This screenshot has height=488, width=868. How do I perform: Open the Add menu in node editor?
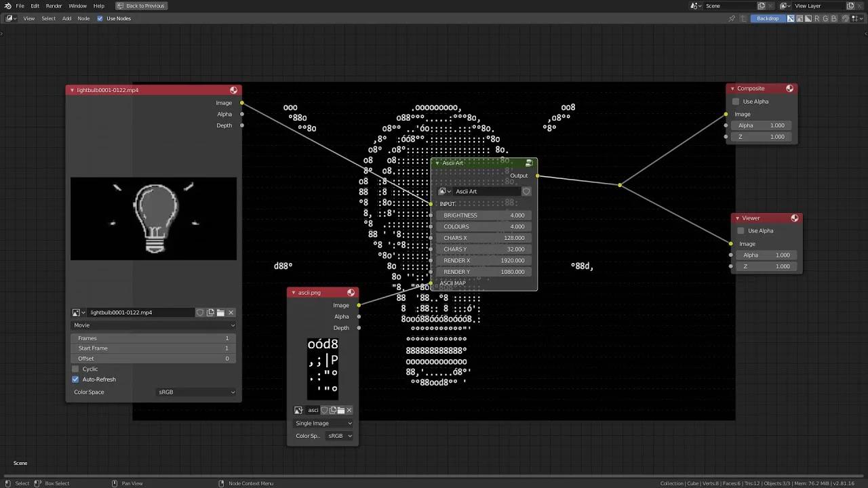pos(66,18)
